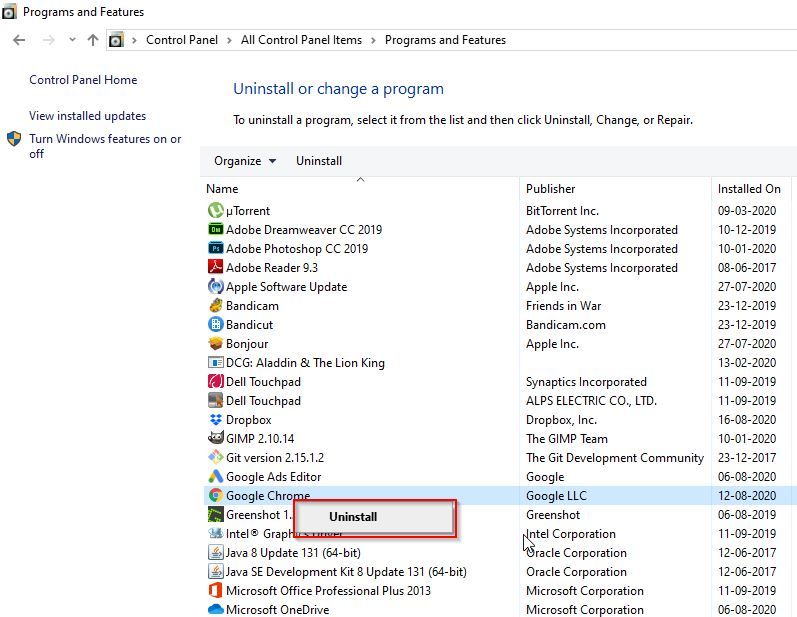Click the DCG: Aladdin & The Lion King icon
This screenshot has height=617, width=797.
[x=216, y=362]
